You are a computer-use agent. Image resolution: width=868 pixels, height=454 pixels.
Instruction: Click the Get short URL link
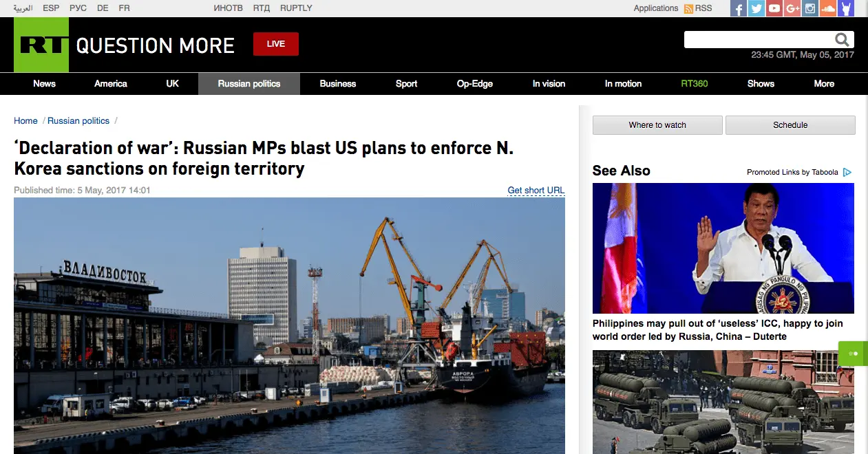click(536, 191)
